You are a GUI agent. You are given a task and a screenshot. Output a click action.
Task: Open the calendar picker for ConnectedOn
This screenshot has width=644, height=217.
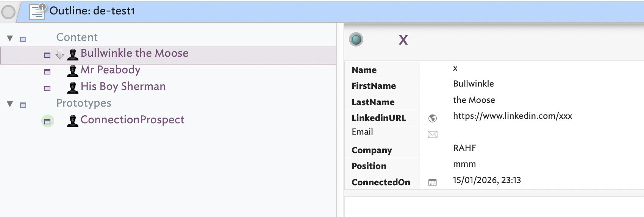point(432,183)
